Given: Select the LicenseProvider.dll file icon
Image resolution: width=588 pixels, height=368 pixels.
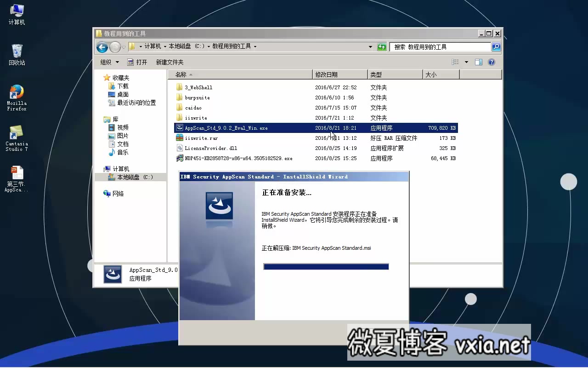Looking at the screenshot, I should click(x=180, y=148).
